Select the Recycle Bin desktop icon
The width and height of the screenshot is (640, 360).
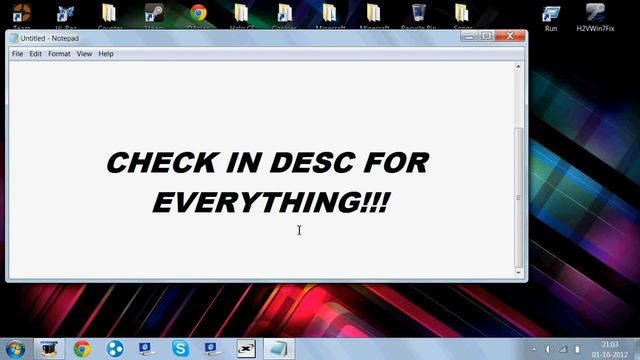click(419, 16)
